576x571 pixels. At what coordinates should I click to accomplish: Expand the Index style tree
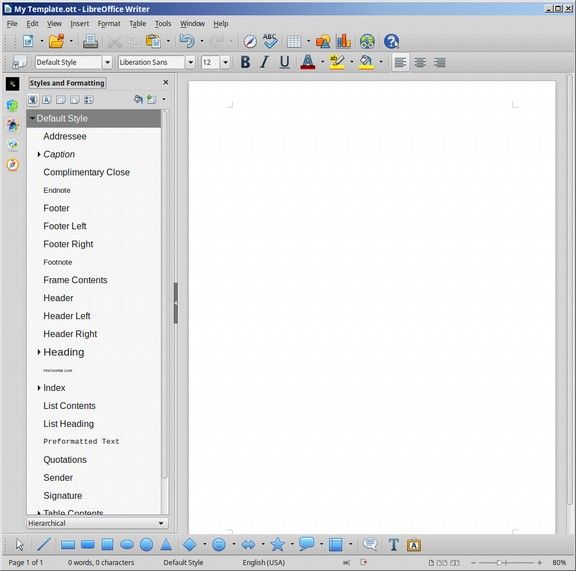(x=39, y=388)
